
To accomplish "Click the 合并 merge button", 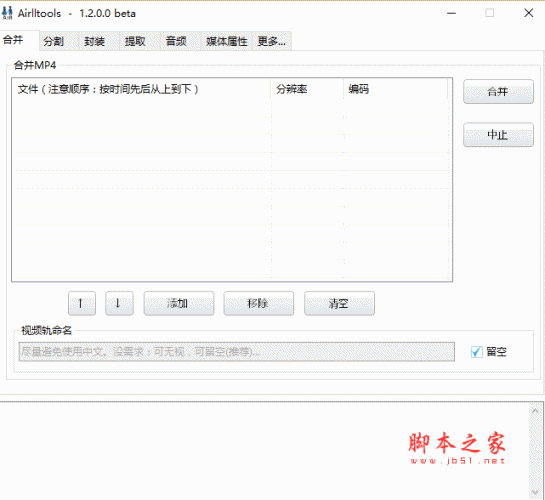I will pos(498,92).
